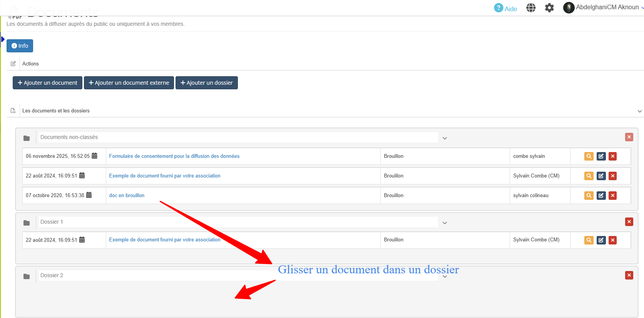Open the globe language icon

tap(531, 8)
